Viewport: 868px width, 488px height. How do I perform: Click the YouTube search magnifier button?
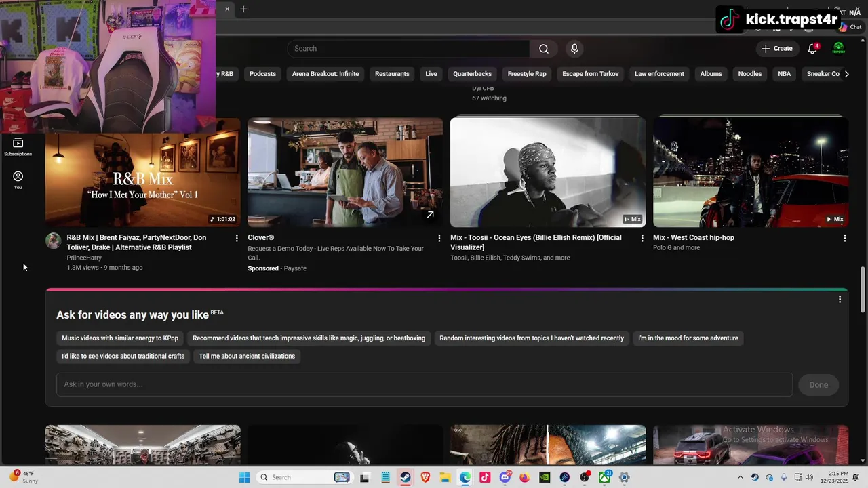[544, 49]
